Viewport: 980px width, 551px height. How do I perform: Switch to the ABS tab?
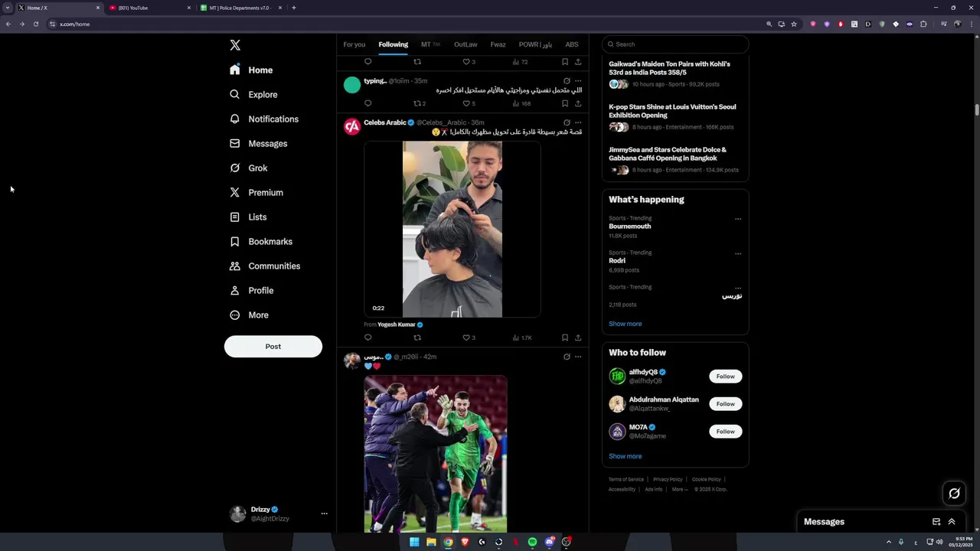pos(572,44)
